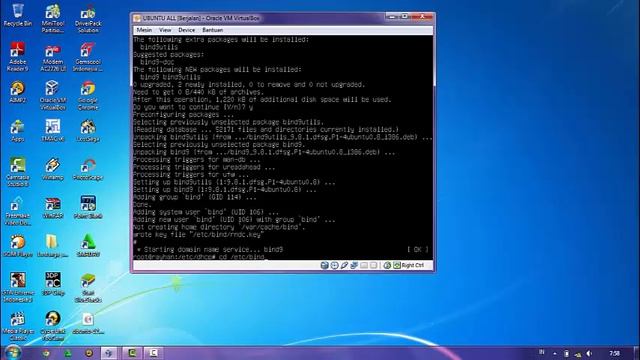Image resolution: width=640 pixels, height=360 pixels.
Task: Select the Media Player Classic shortcut
Action: tap(18, 326)
